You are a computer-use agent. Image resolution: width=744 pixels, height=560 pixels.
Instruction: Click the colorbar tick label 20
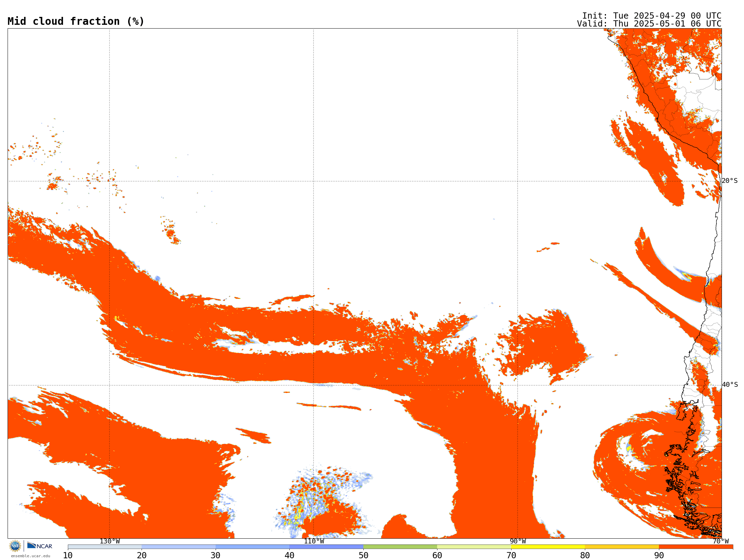pos(142,556)
